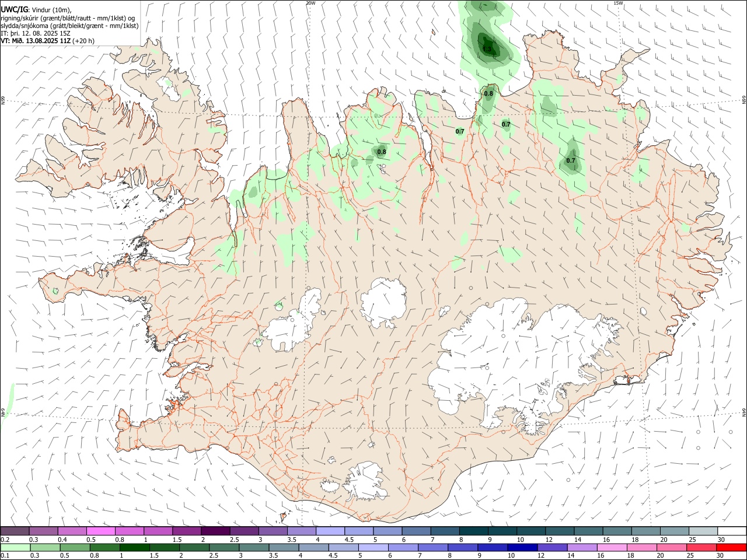This screenshot has width=747, height=560.
Task: Select the light gray 25 swatch in top legend row
Action: click(x=702, y=531)
